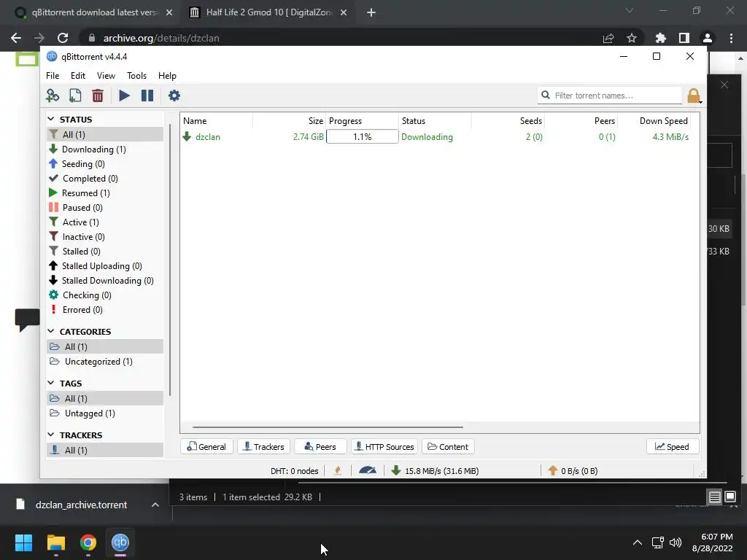Switch to the General tab

click(x=206, y=447)
